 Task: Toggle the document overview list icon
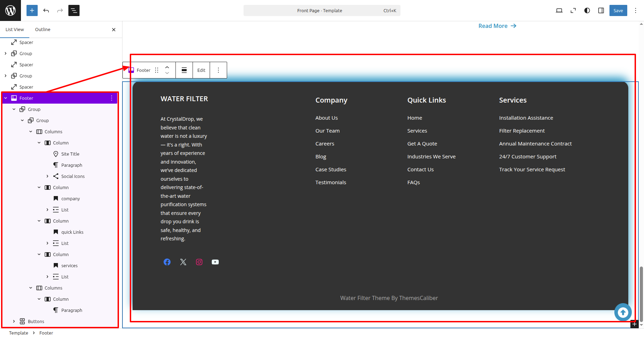(74, 10)
